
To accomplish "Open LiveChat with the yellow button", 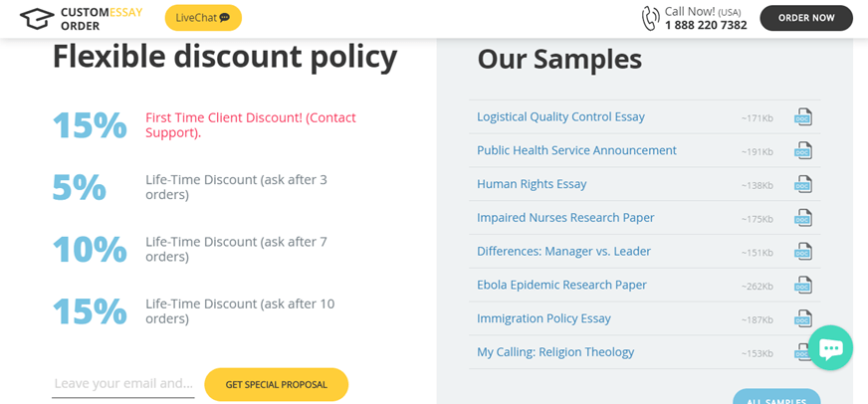I will coord(203,18).
